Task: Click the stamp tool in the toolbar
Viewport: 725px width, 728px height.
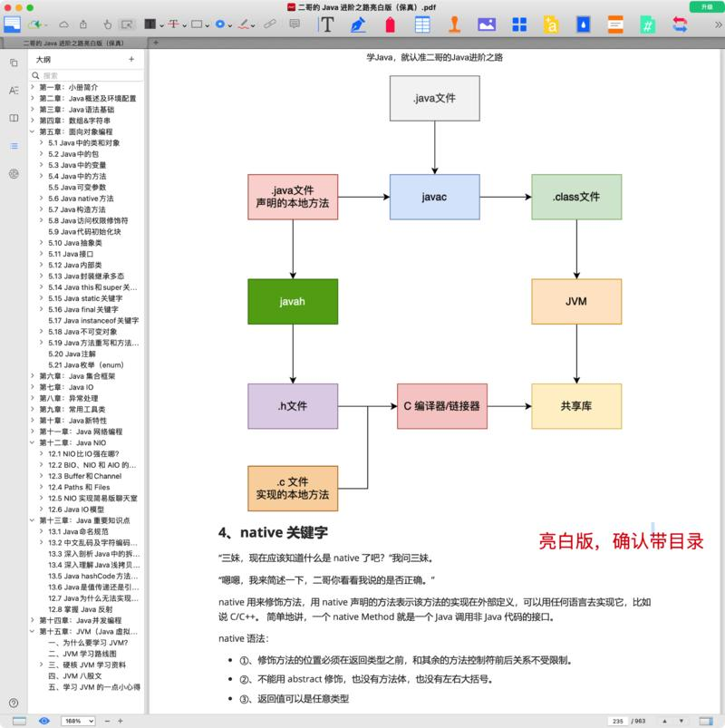Action: (x=456, y=24)
